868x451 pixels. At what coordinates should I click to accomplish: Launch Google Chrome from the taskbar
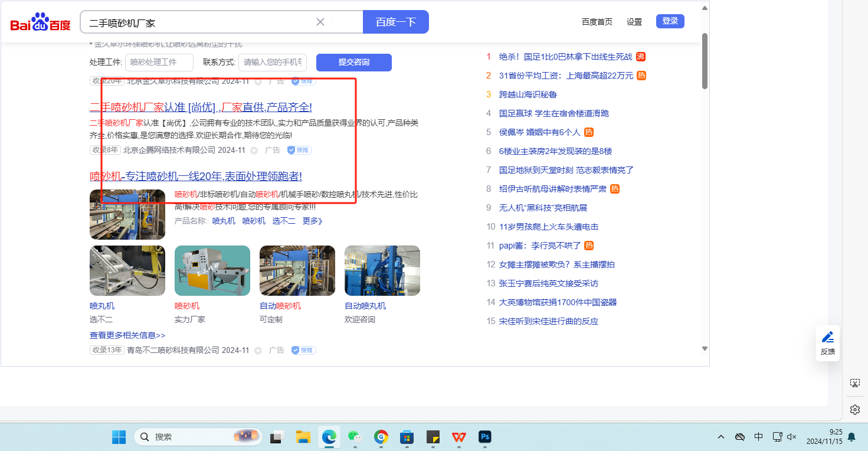coord(381,437)
